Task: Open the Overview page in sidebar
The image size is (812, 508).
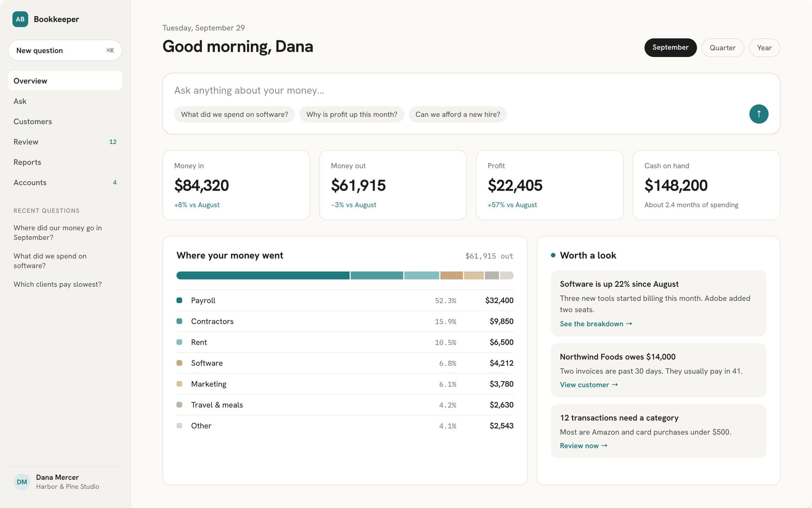Action: coord(65,81)
